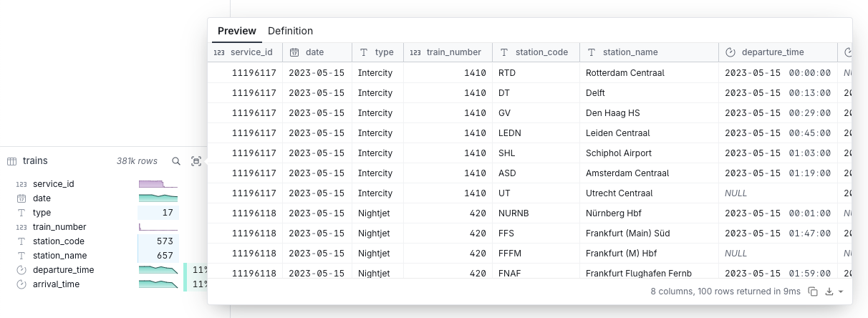Click the train_number column header
The image size is (868, 318).
(x=453, y=52)
